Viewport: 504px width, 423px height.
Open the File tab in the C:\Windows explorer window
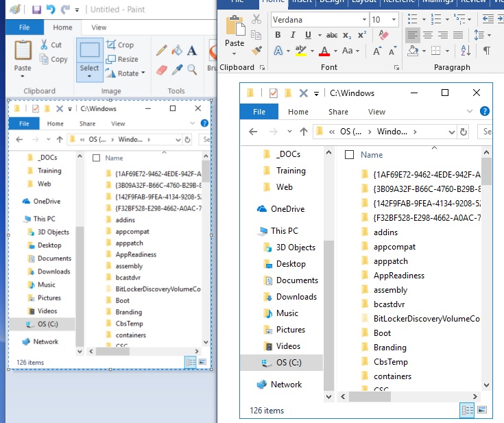[x=259, y=112]
